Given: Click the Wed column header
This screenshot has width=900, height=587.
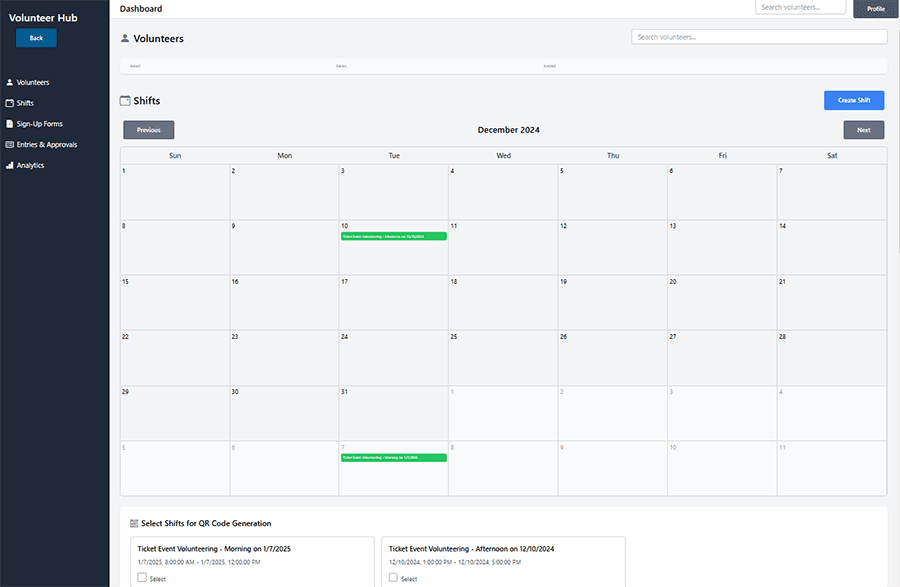Looking at the screenshot, I should (503, 156).
